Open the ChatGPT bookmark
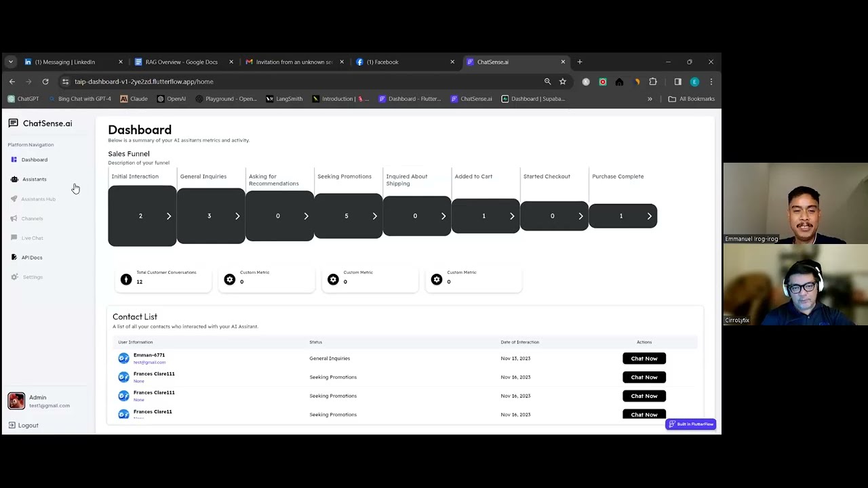The height and width of the screenshot is (488, 868). 23,99
